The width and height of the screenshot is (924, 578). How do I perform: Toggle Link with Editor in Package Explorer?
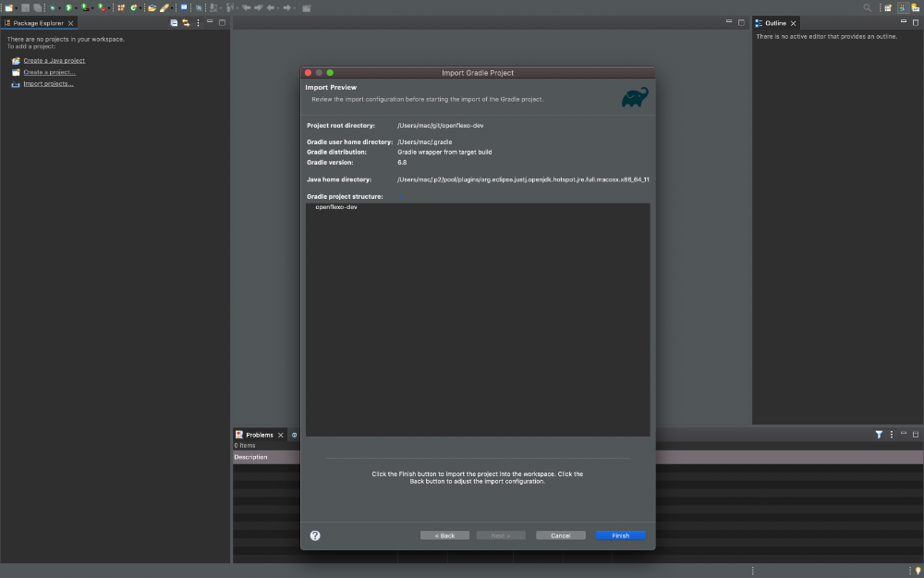(186, 23)
